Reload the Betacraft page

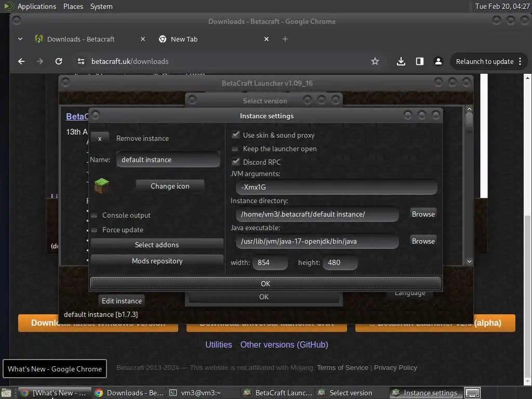[x=59, y=61]
